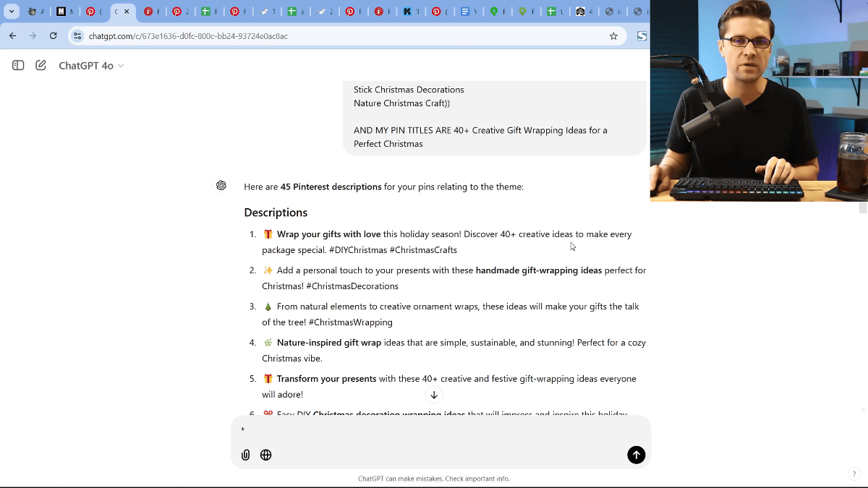This screenshot has width=868, height=488.
Task: Click the page vertical scrollbar thumb
Action: click(862, 207)
